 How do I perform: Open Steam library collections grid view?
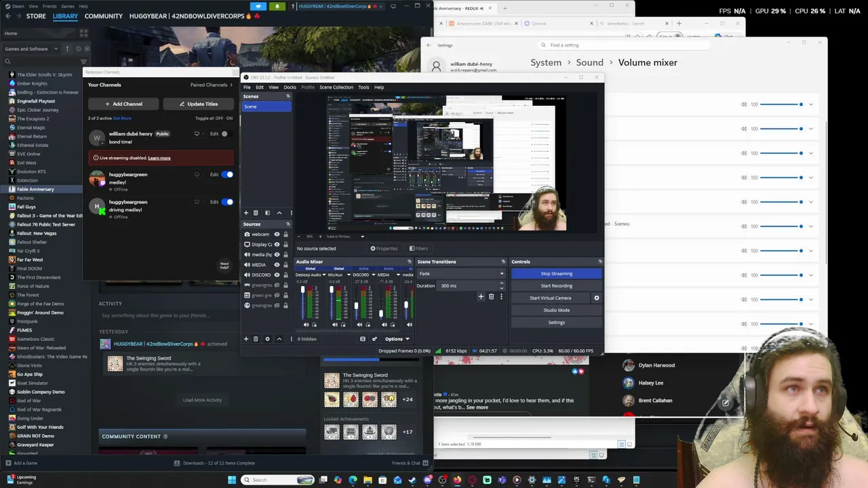coord(83,33)
